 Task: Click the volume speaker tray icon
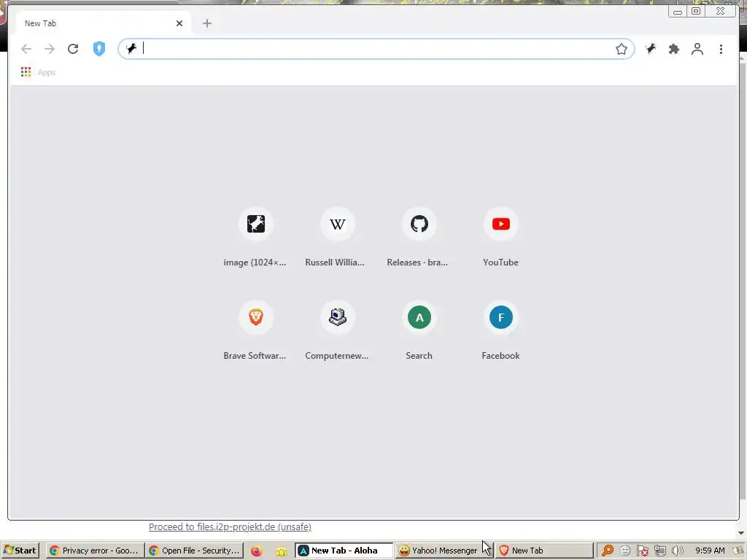click(x=678, y=551)
